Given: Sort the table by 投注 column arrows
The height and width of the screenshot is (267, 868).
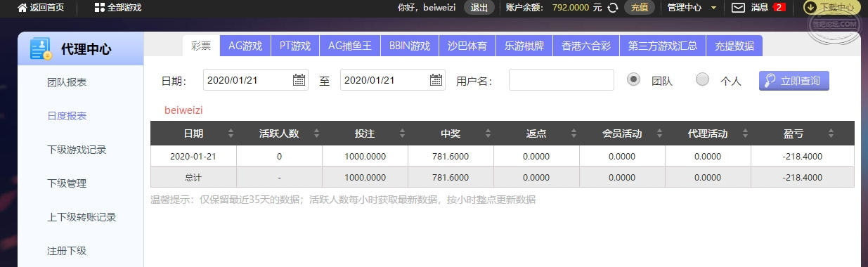Looking at the screenshot, I should [x=402, y=133].
